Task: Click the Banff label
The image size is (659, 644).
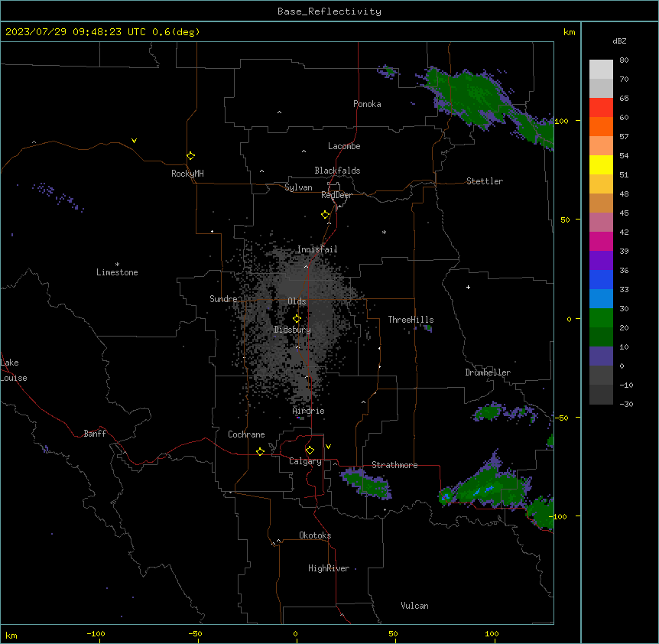Action: click(95, 434)
